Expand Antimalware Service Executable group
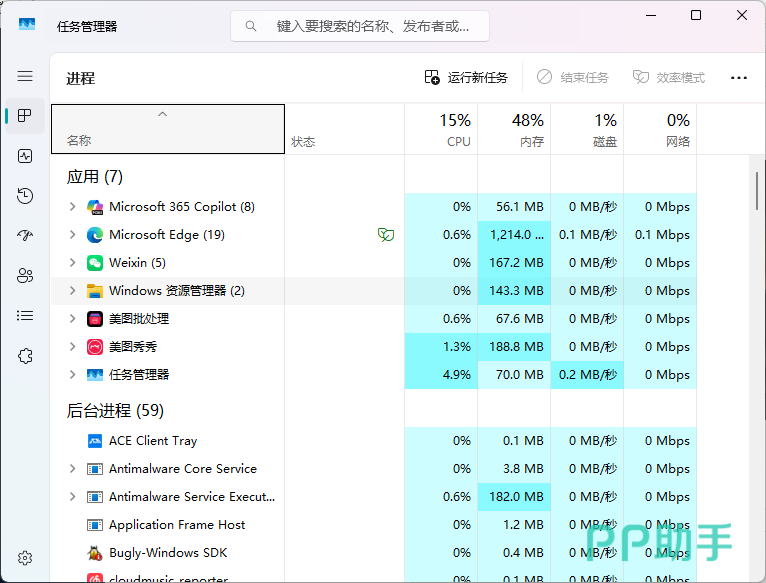The image size is (766, 583). pos(72,497)
